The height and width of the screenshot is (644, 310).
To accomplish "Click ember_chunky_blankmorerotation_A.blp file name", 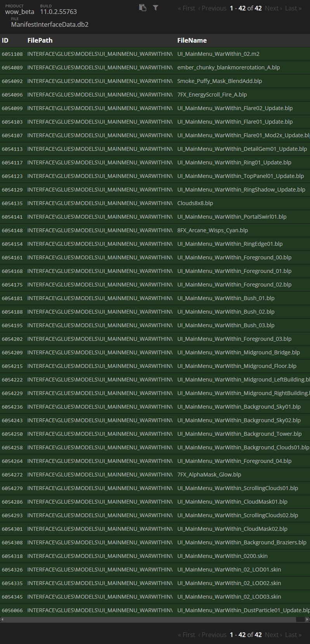I will [x=229, y=67].
